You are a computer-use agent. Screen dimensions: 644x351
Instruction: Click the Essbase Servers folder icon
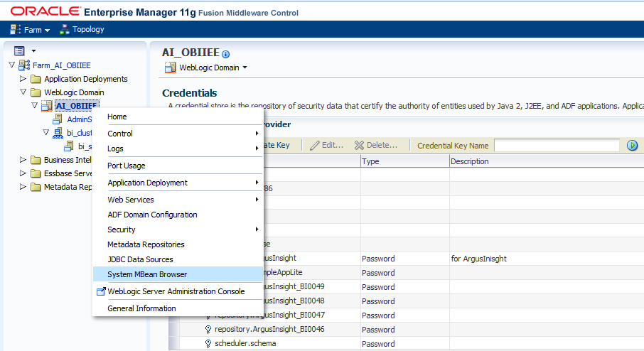(x=36, y=173)
